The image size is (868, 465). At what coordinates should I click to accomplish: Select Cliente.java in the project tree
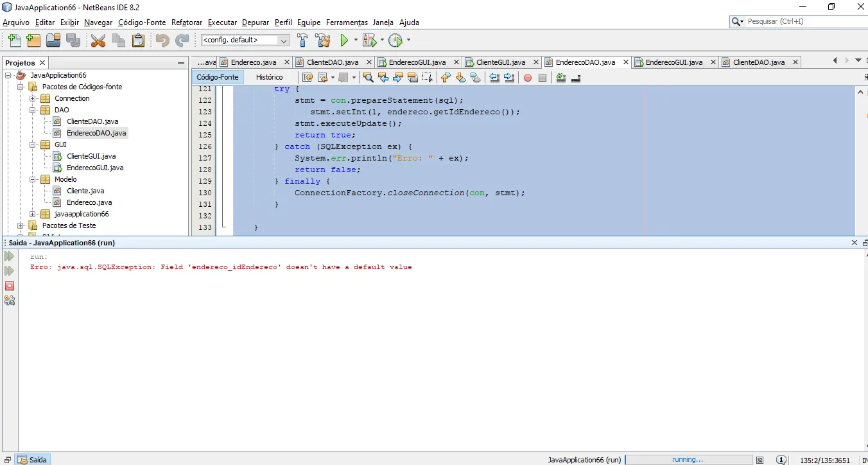pos(85,191)
